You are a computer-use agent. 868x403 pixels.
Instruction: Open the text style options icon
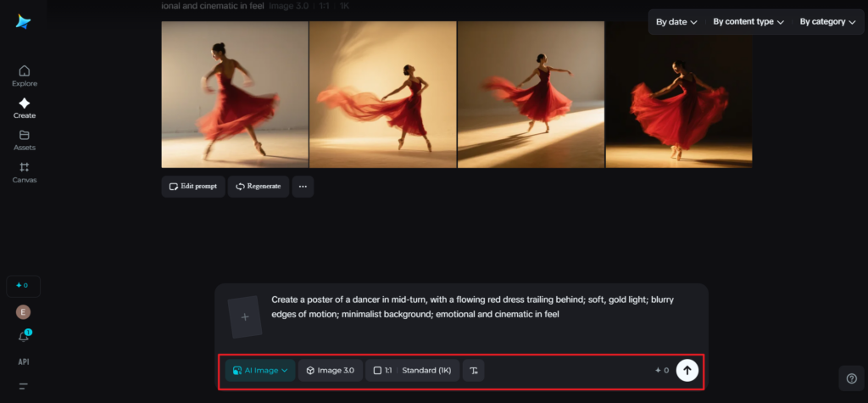(474, 371)
